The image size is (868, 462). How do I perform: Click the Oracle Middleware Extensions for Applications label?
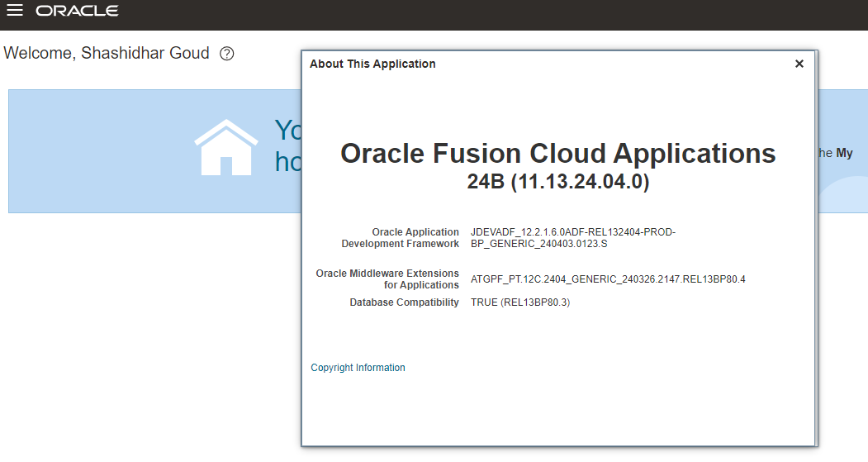pos(387,279)
